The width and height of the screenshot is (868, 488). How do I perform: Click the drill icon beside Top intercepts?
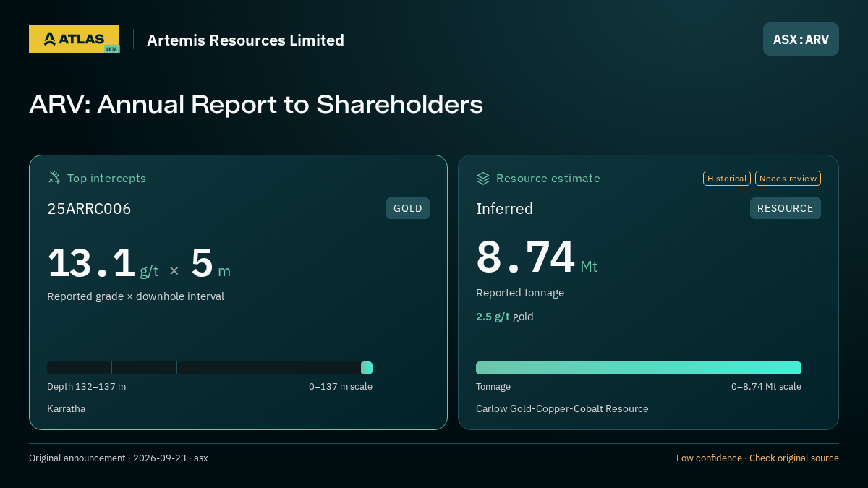[54, 178]
